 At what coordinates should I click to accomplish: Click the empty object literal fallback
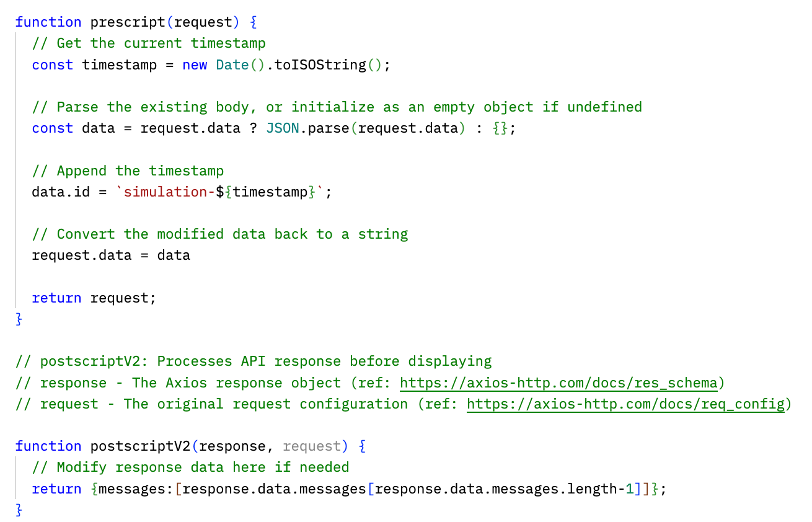pyautogui.click(x=499, y=128)
